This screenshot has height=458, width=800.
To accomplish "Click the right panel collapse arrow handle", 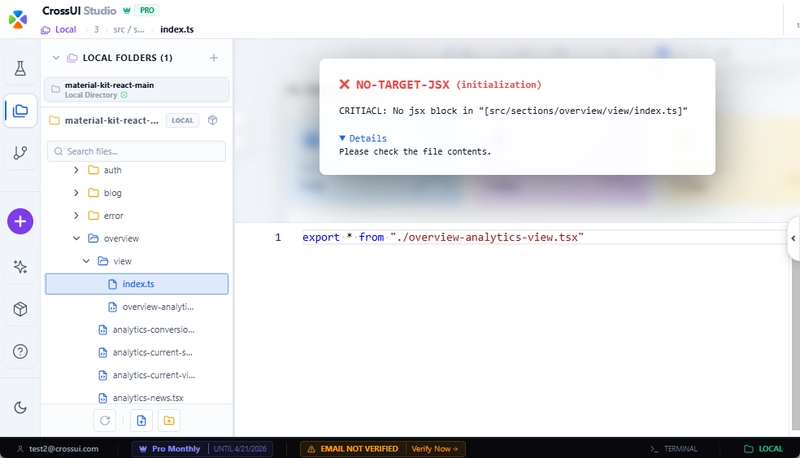I will pos(793,238).
